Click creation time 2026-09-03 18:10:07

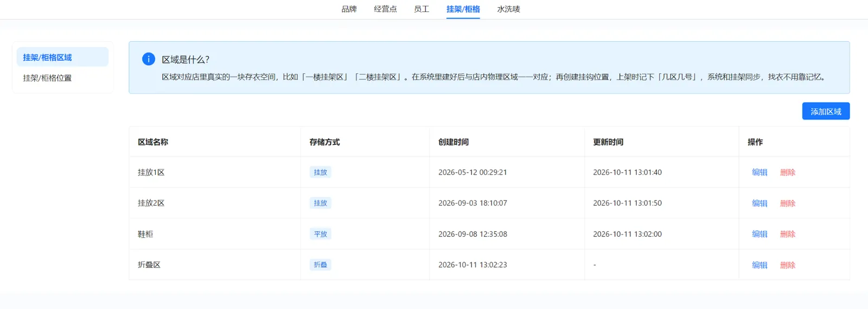pos(473,203)
